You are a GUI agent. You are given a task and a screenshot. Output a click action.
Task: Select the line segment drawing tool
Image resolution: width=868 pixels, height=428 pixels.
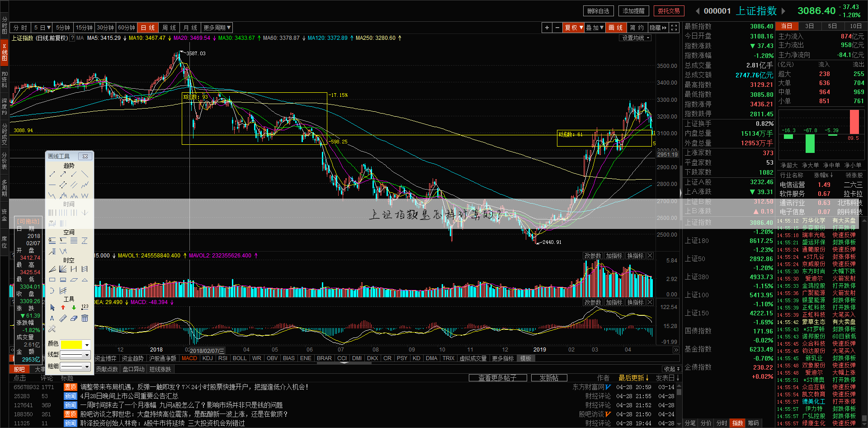[x=52, y=174]
